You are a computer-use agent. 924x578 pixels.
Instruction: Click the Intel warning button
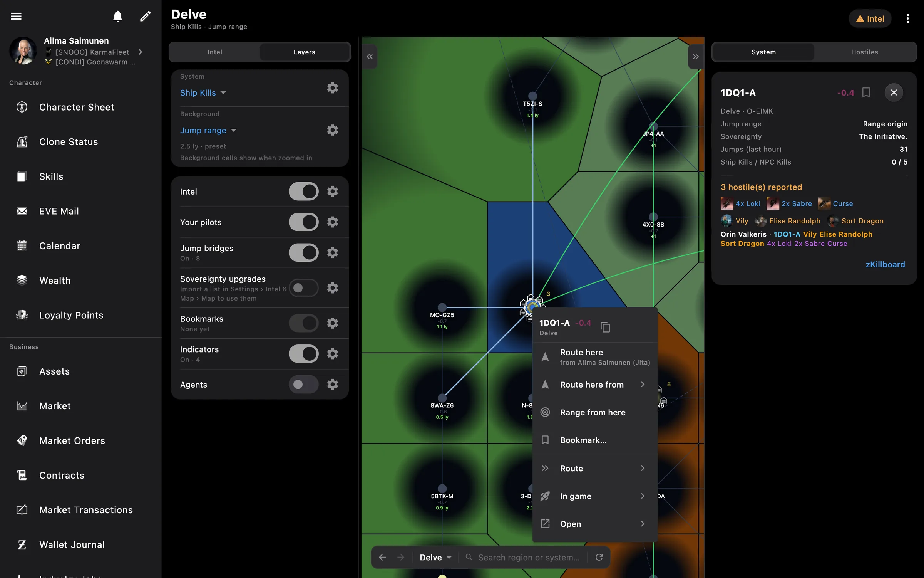click(x=870, y=18)
